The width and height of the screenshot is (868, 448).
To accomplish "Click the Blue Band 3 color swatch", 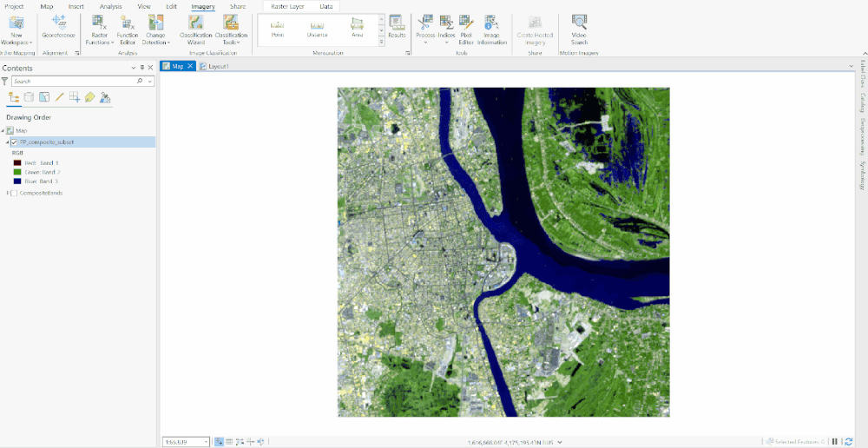I will [x=17, y=181].
